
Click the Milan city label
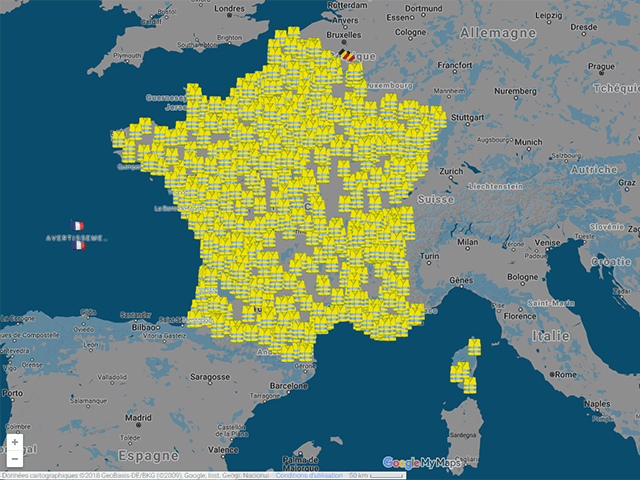467,242
